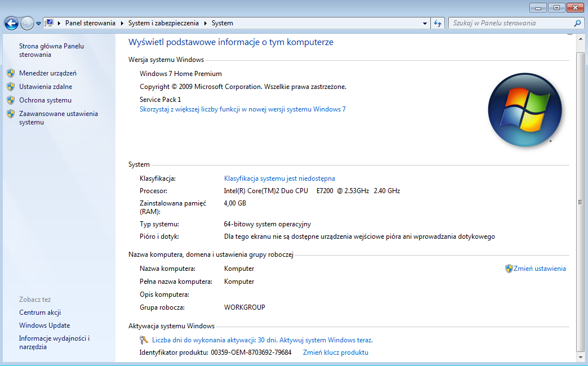Screen dimensions: 588x366
Task: Open Klasyfikacja systemu jest niedostępna link
Action: (x=279, y=178)
